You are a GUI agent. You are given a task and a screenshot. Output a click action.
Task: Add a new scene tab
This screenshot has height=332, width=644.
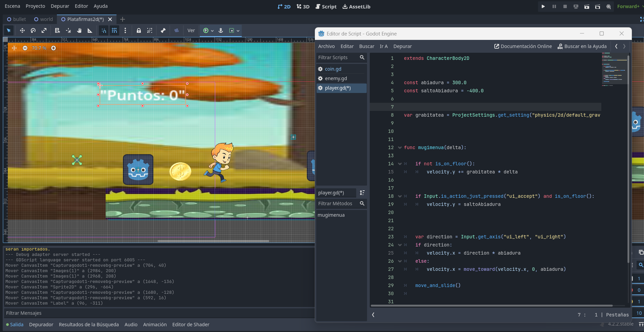click(123, 19)
